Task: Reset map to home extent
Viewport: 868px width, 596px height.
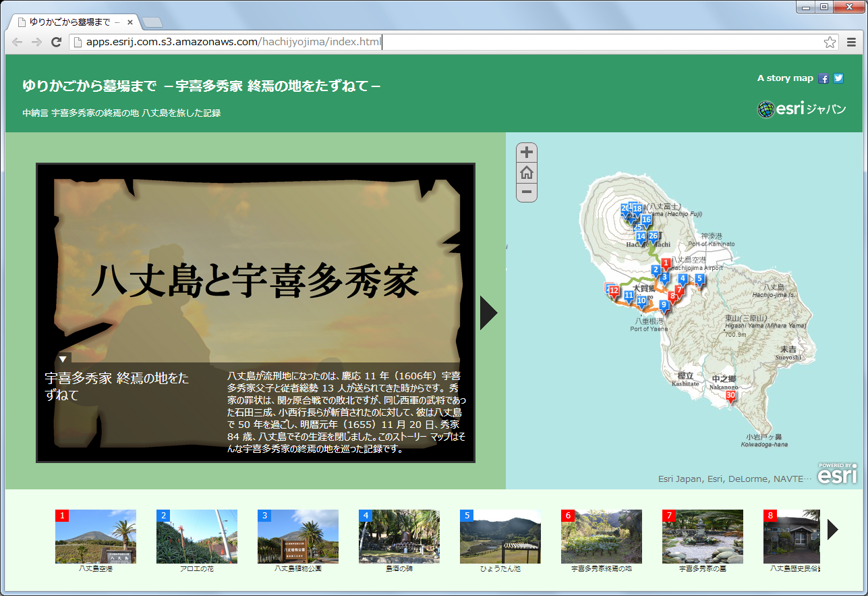Action: (x=527, y=173)
